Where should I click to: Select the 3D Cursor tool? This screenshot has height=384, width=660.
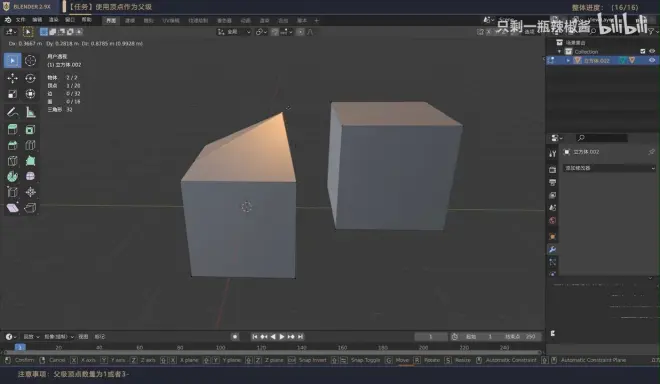pyautogui.click(x=30, y=61)
